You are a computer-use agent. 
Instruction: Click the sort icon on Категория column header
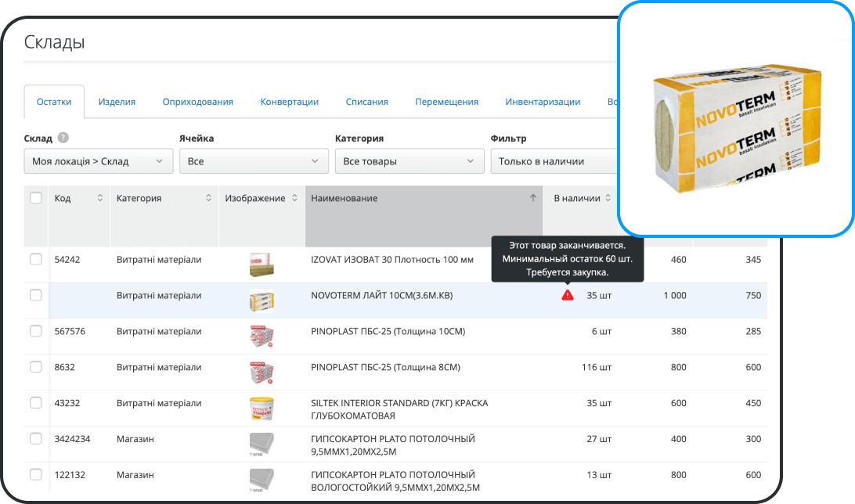point(209,198)
